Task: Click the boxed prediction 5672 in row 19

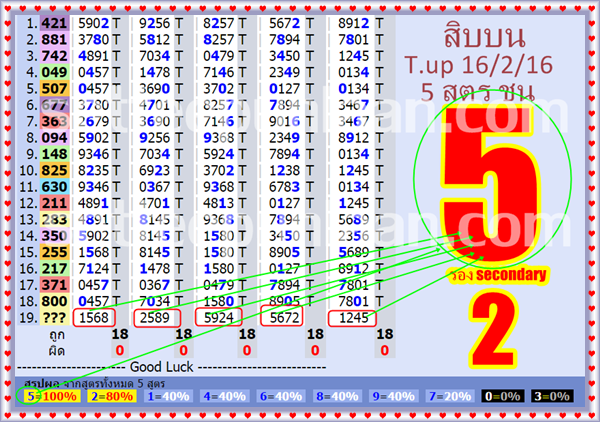Action: [x=282, y=316]
